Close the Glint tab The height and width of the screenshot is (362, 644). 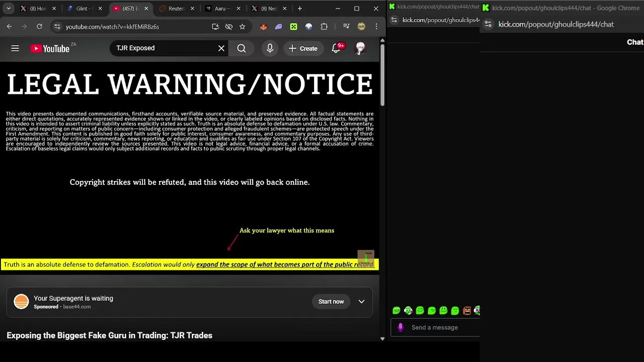pos(100,9)
